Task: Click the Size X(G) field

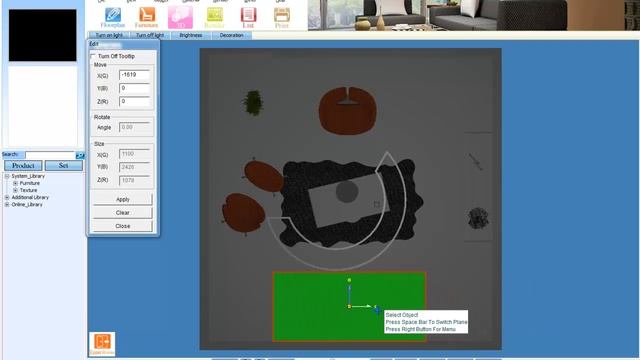Action: click(134, 154)
